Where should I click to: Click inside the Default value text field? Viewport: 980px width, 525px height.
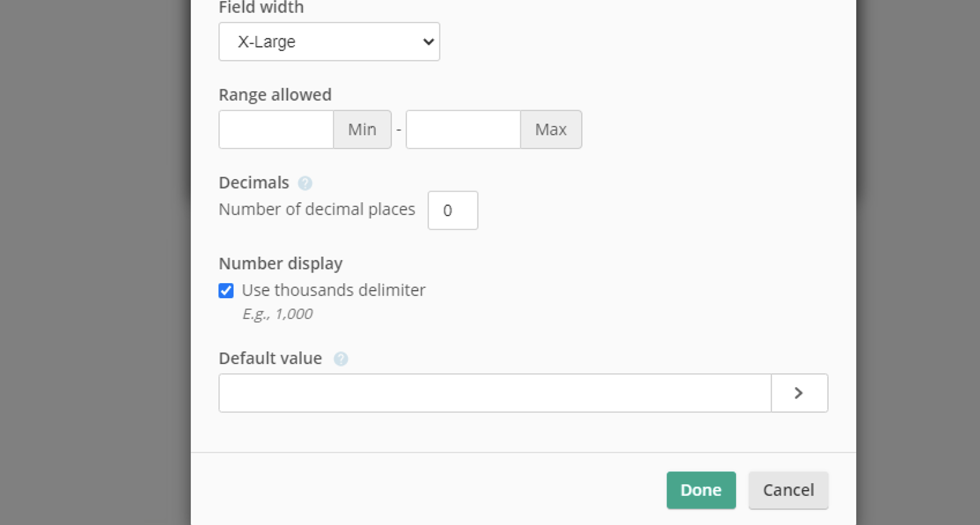[x=495, y=393]
